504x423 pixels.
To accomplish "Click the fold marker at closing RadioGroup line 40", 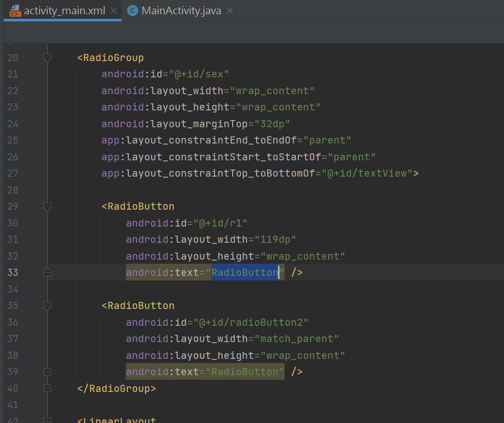I will [47, 388].
